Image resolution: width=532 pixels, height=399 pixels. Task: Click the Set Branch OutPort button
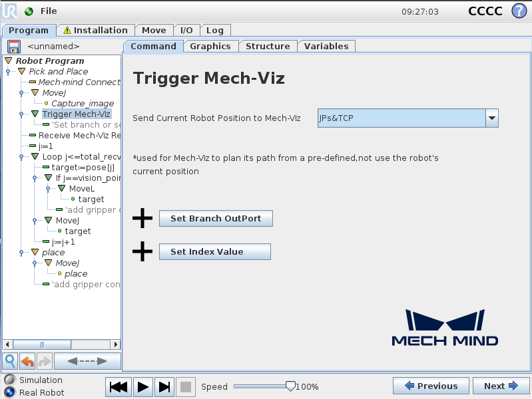(x=216, y=218)
